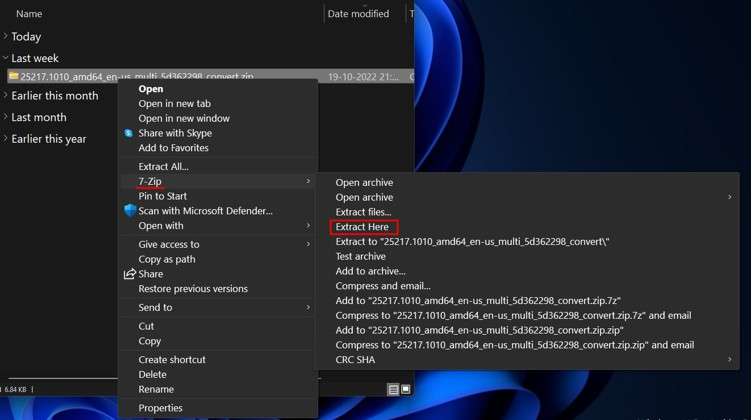752x420 pixels.
Task: Expand the Earlier this month group
Action: point(5,95)
